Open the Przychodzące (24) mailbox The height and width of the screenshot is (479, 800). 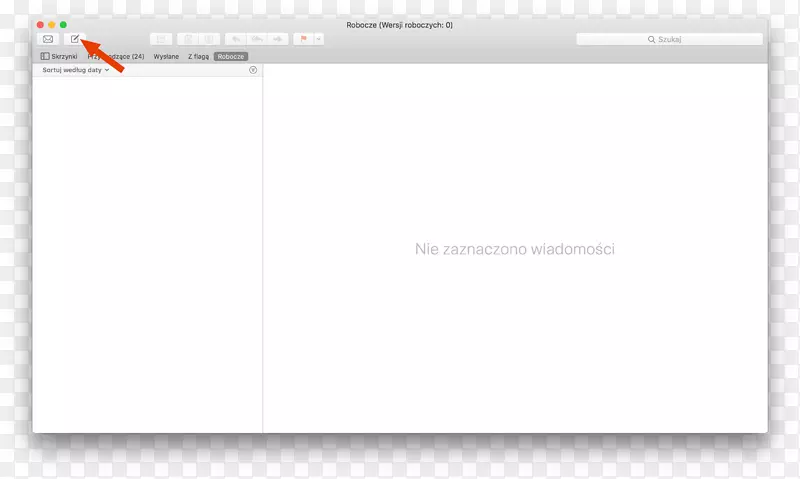point(116,57)
